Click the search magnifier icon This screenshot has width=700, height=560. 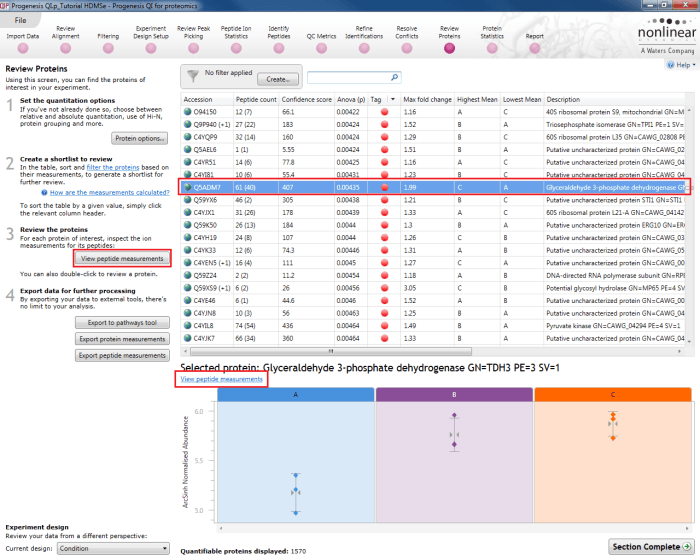(394, 77)
